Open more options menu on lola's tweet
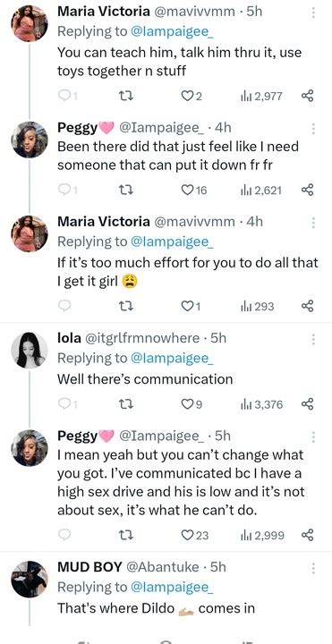 click(x=313, y=339)
